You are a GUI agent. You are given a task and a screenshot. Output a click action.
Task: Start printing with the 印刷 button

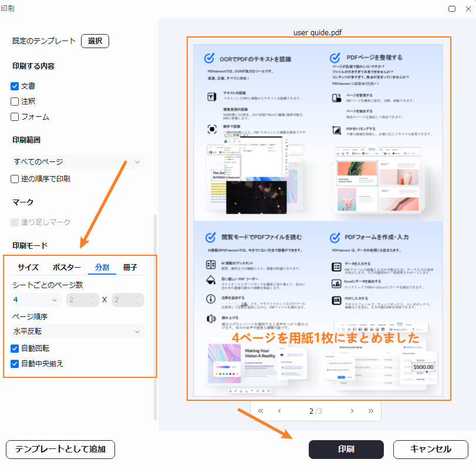tap(346, 449)
